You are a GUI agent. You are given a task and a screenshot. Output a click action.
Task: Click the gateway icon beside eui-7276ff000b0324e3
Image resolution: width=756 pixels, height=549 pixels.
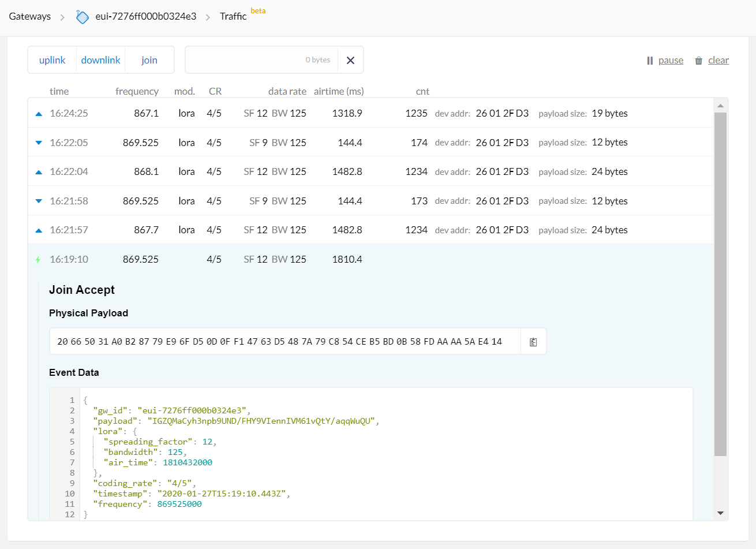pos(83,17)
